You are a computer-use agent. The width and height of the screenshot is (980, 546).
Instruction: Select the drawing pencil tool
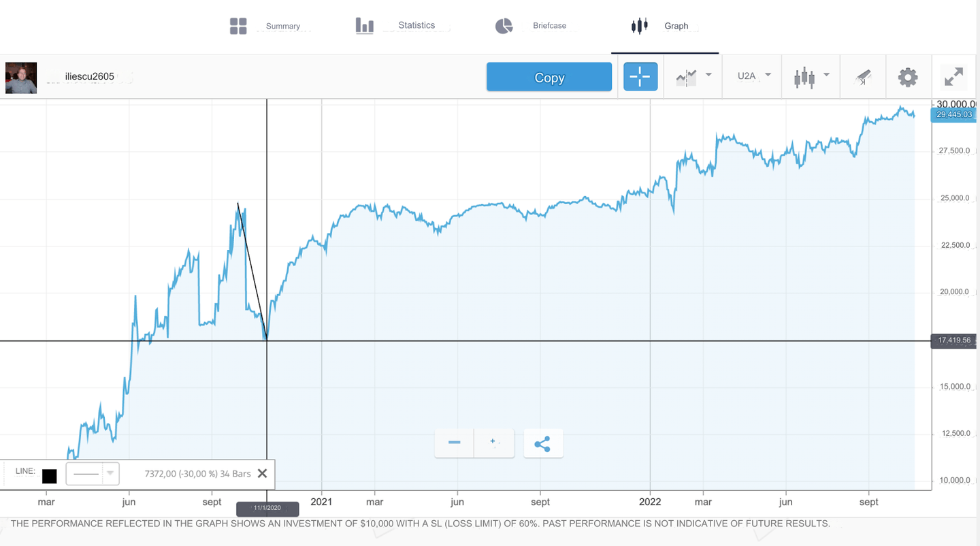[x=863, y=77]
